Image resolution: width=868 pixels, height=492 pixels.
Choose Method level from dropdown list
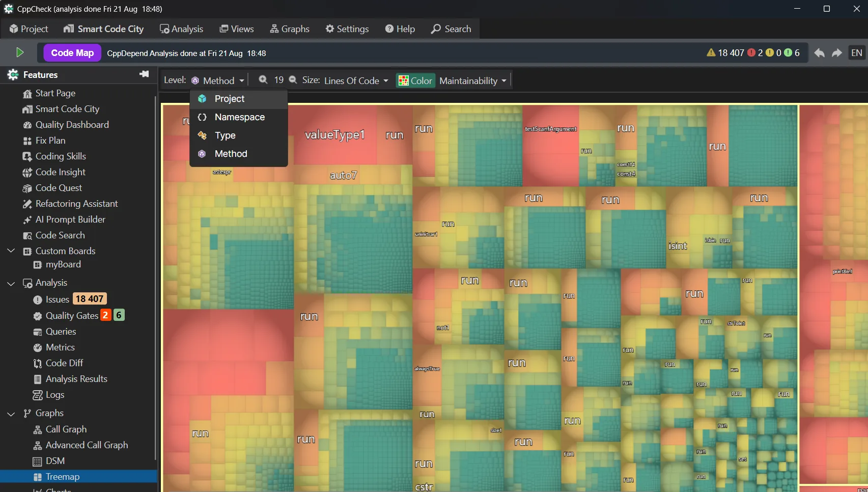239,154
